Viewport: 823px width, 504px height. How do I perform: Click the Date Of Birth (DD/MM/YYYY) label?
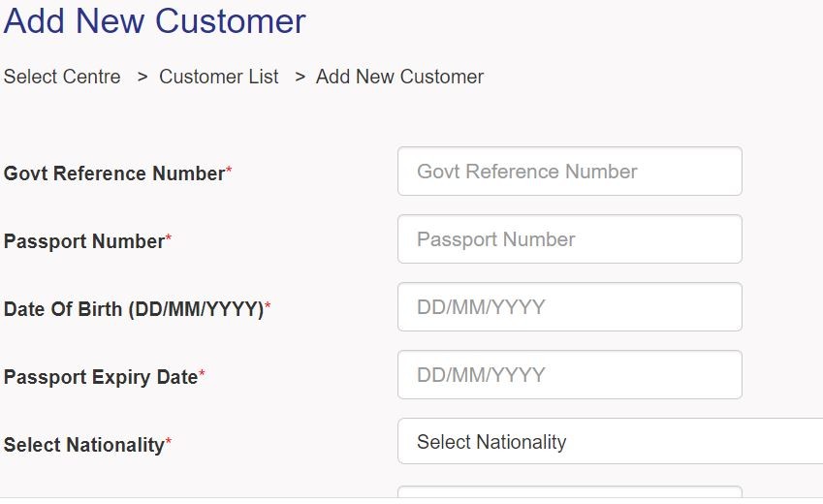coord(134,309)
